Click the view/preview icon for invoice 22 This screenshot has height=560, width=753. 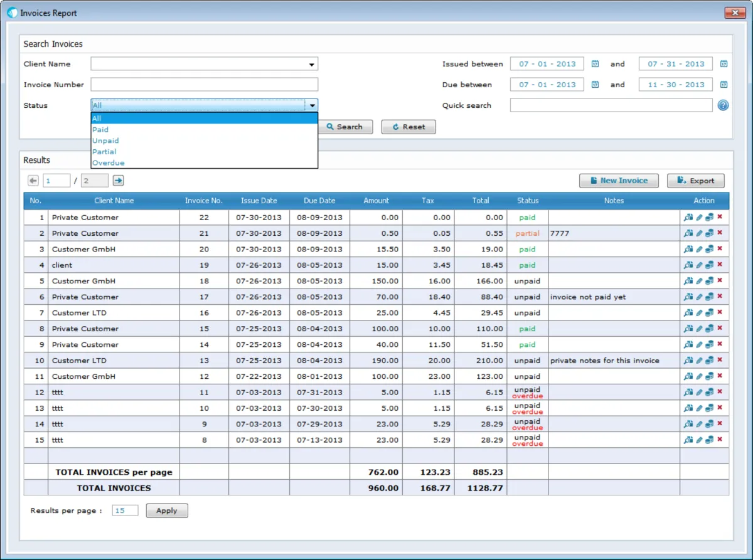pyautogui.click(x=688, y=218)
